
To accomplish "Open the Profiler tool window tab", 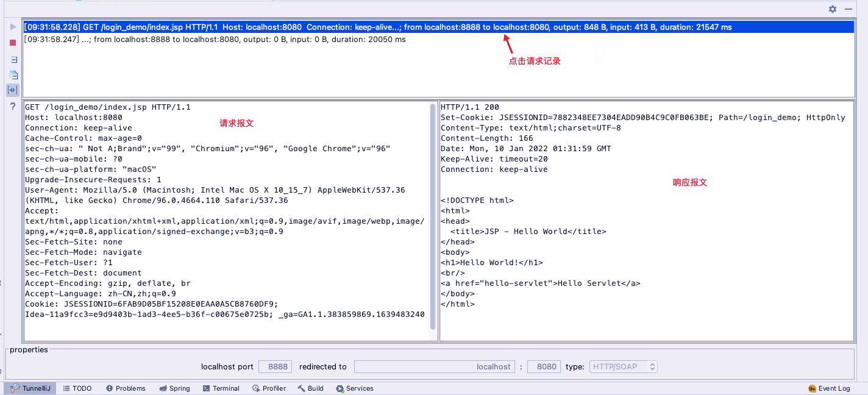I will click(269, 388).
